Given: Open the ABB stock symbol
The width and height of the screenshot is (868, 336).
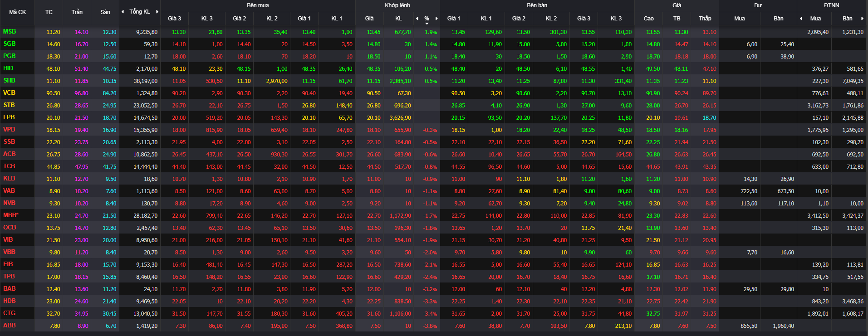Looking at the screenshot, I should pyautogui.click(x=10, y=326).
